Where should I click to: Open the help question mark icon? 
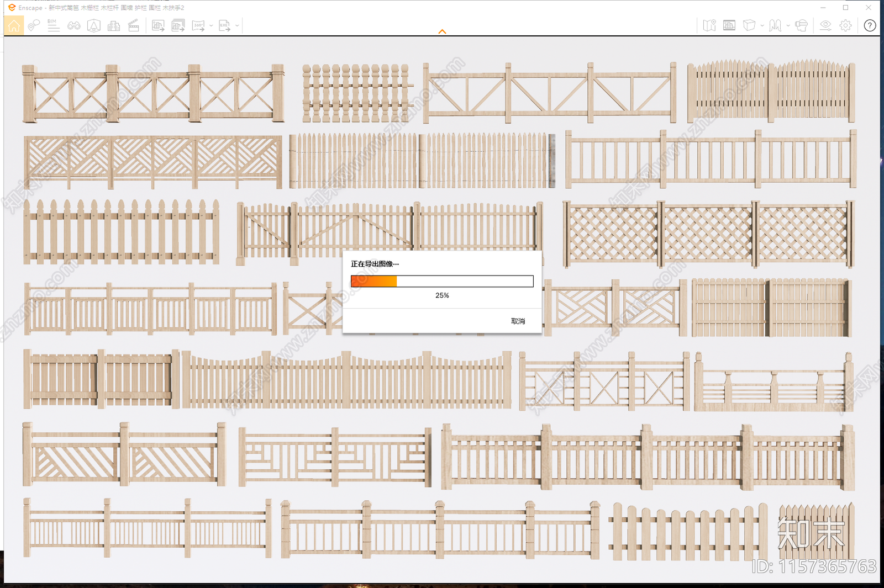coord(870,25)
